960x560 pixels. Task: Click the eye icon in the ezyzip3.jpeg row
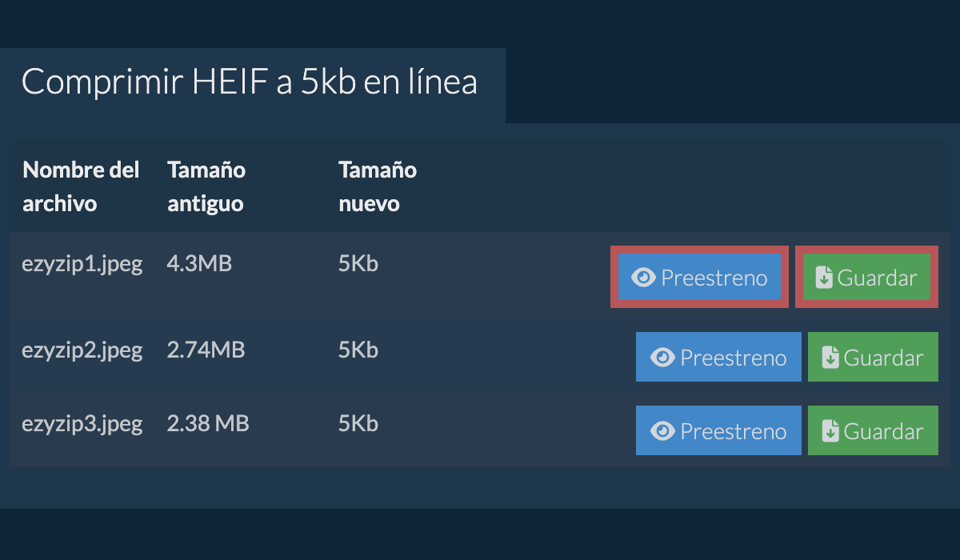click(662, 431)
